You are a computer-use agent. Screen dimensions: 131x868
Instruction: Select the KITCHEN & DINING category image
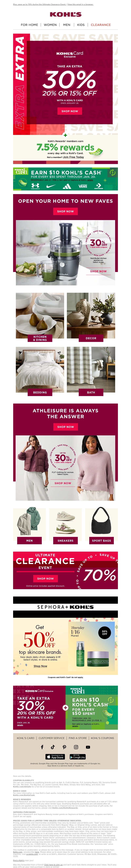point(40,317)
